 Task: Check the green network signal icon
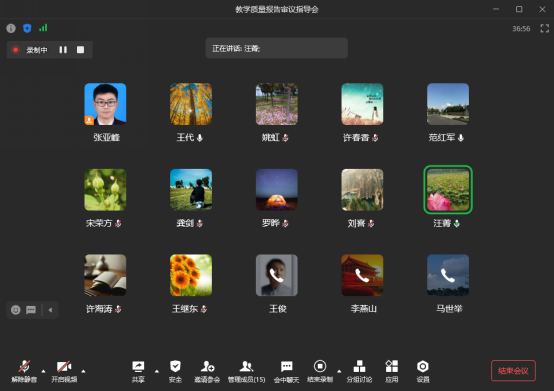point(43,28)
